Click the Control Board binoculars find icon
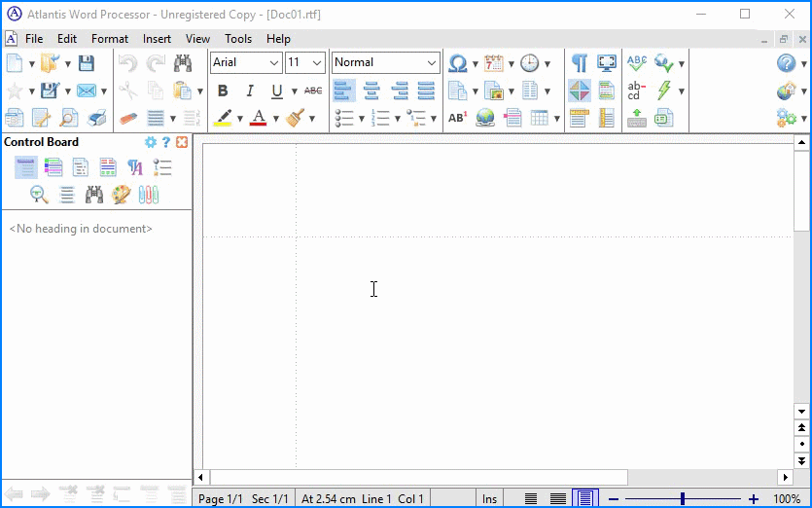The height and width of the screenshot is (508, 812). point(94,195)
